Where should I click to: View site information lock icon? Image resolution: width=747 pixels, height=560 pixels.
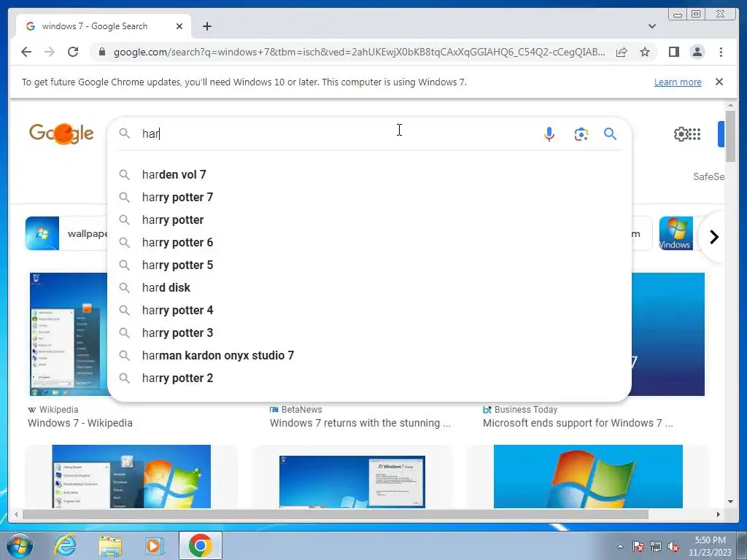click(101, 52)
